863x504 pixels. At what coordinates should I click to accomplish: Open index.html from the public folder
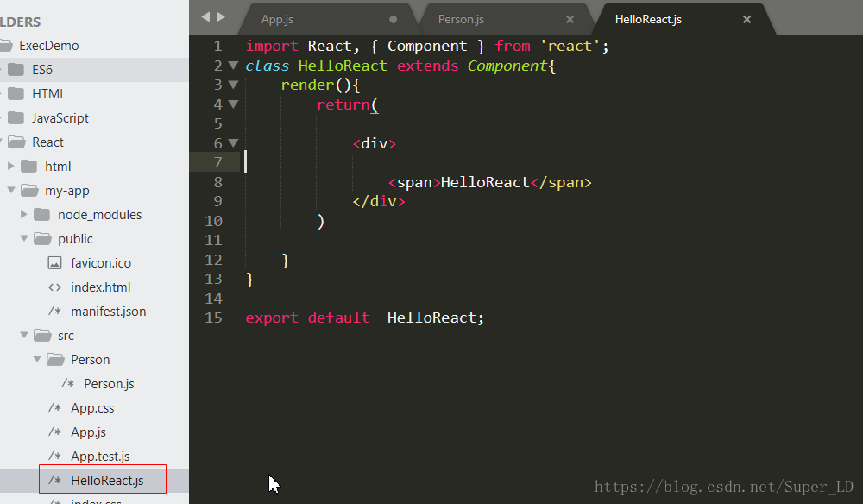pyautogui.click(x=100, y=287)
